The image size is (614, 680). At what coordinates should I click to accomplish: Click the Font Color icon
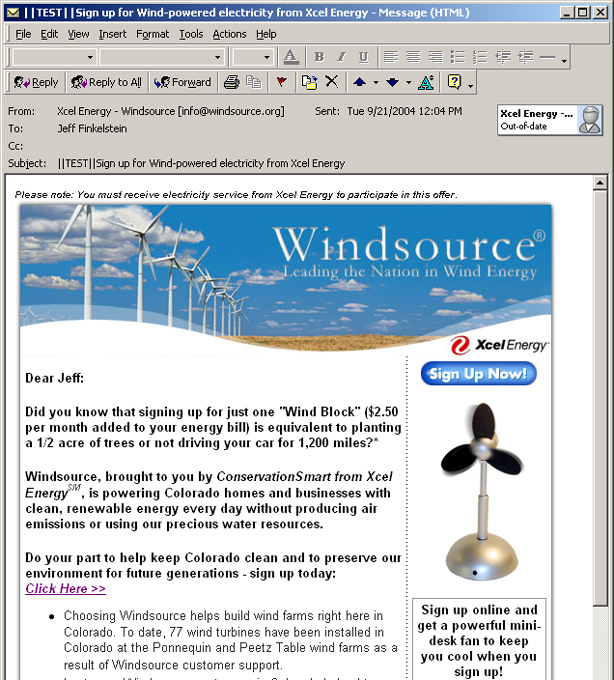291,57
